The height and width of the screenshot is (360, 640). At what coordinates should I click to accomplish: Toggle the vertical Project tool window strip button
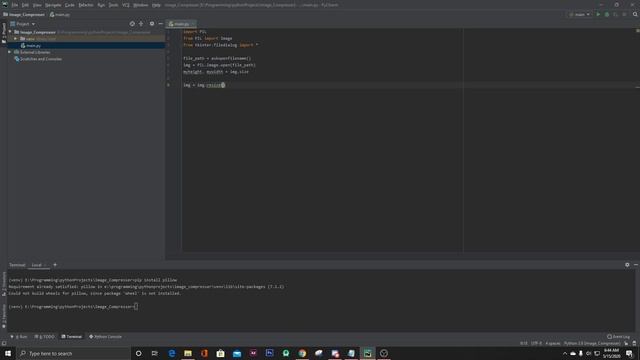click(x=4, y=33)
